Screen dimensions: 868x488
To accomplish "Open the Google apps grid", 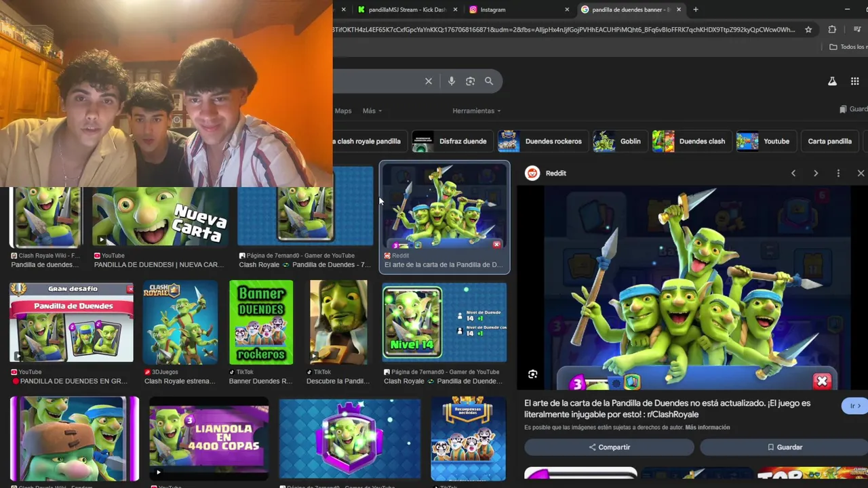I will pos(855,81).
